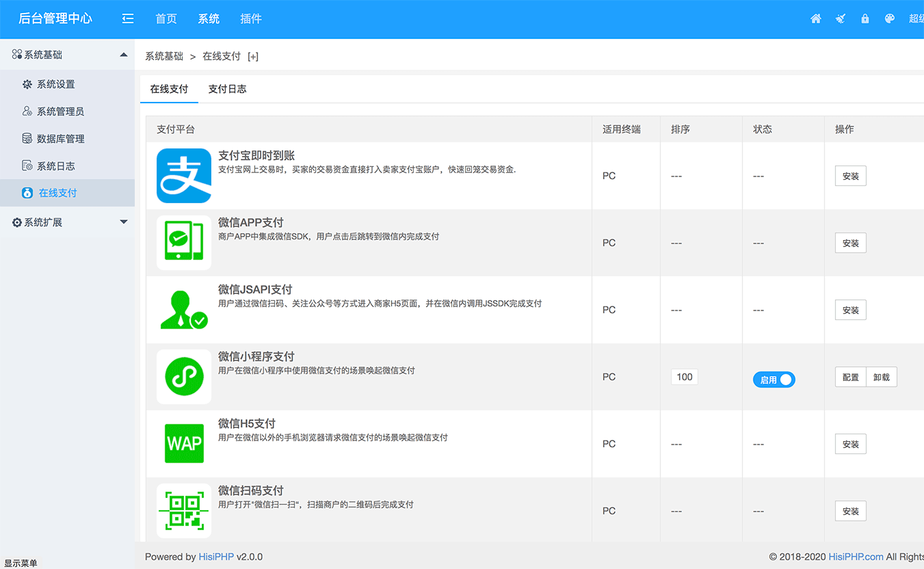The height and width of the screenshot is (569, 924).
Task: Install 微信APP支付 with 安装 button
Action: 851,243
